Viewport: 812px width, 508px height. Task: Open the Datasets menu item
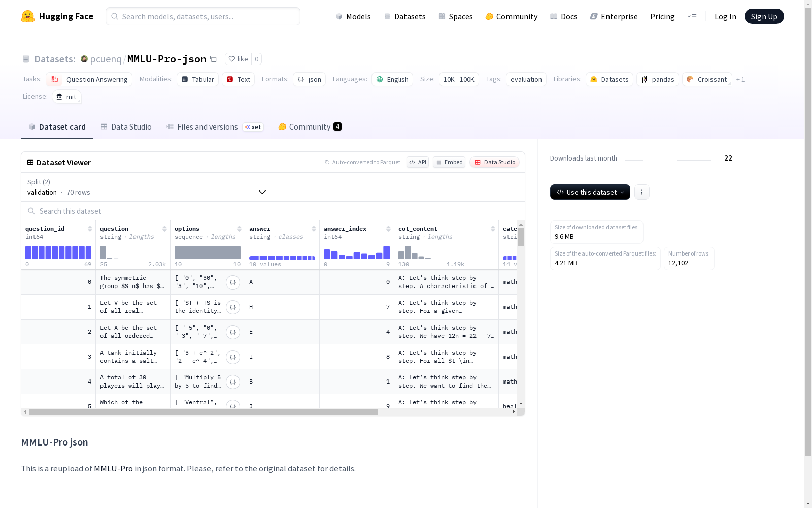[404, 16]
